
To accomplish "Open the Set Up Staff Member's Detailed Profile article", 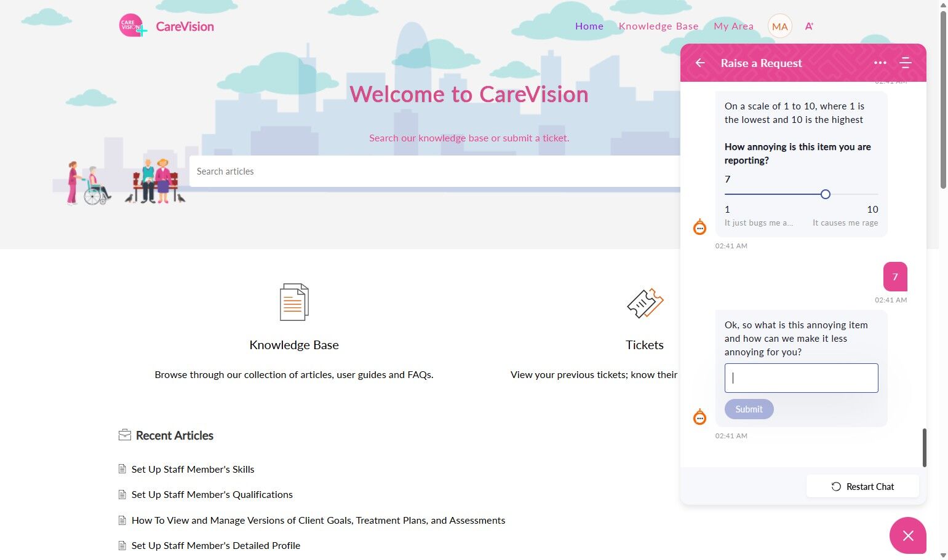I will coord(216,545).
